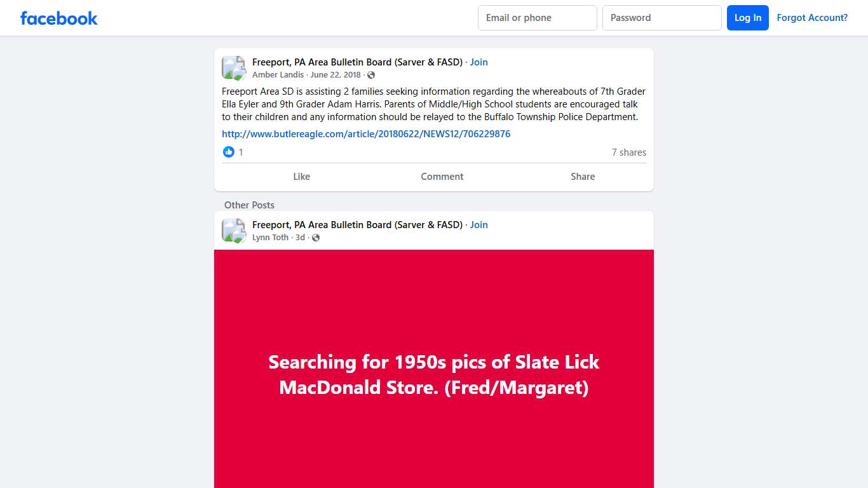Click the group avatar on first post
Image resolution: width=868 pixels, height=488 pixels.
click(233, 68)
